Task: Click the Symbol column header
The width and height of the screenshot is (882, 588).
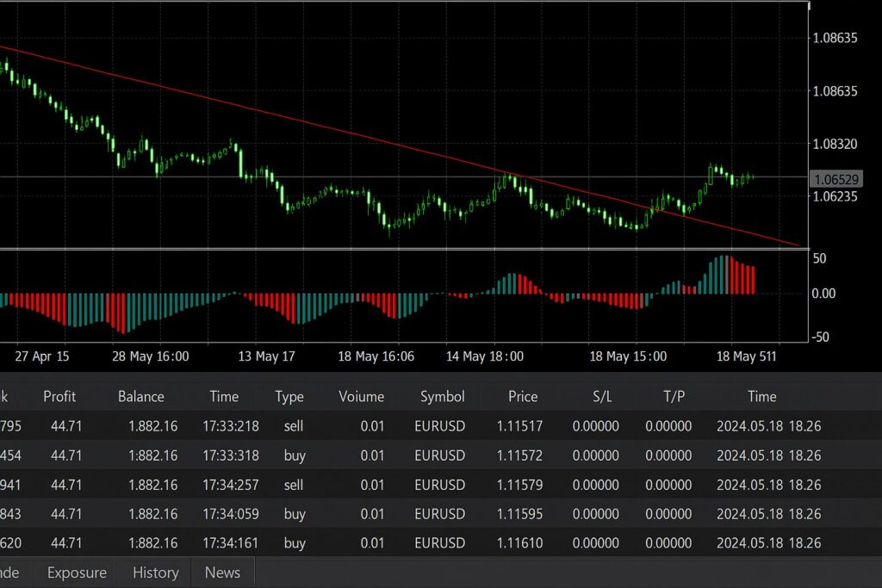Action: coord(443,397)
